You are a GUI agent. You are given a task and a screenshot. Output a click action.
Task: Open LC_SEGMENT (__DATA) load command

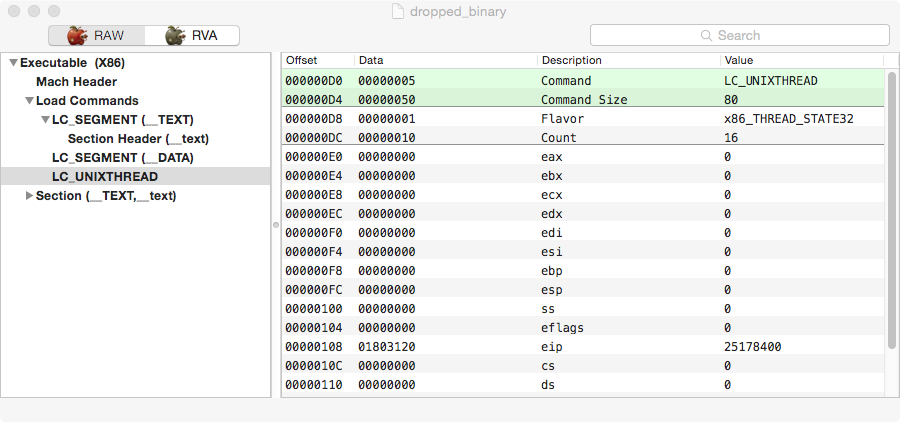(x=122, y=158)
